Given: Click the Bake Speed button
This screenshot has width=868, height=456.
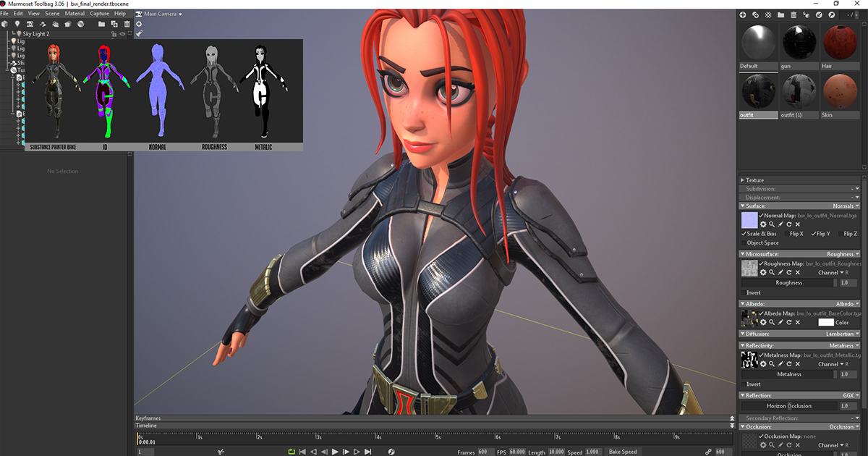Looking at the screenshot, I should tap(623, 452).
